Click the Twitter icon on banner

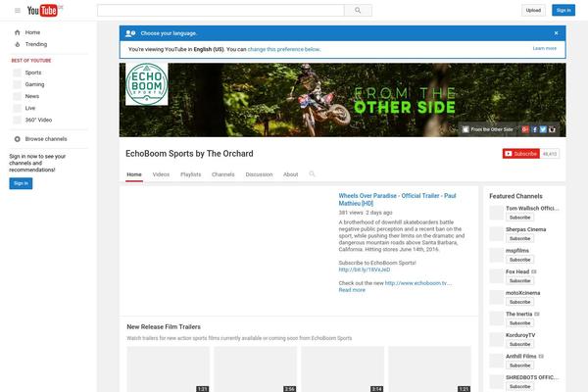point(543,129)
